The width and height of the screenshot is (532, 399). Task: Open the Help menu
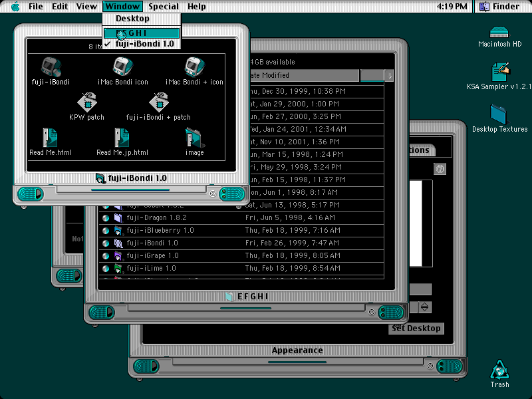(x=196, y=7)
